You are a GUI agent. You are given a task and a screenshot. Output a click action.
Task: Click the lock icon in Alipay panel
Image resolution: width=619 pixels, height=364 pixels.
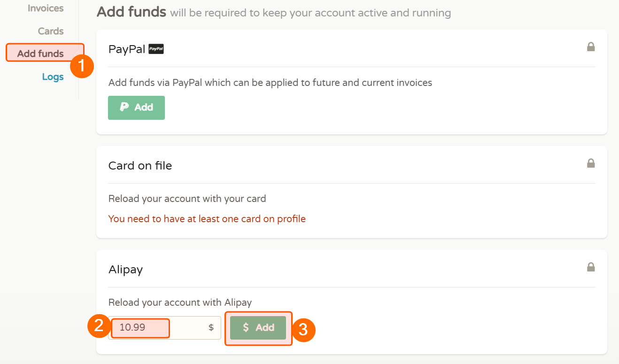591,267
